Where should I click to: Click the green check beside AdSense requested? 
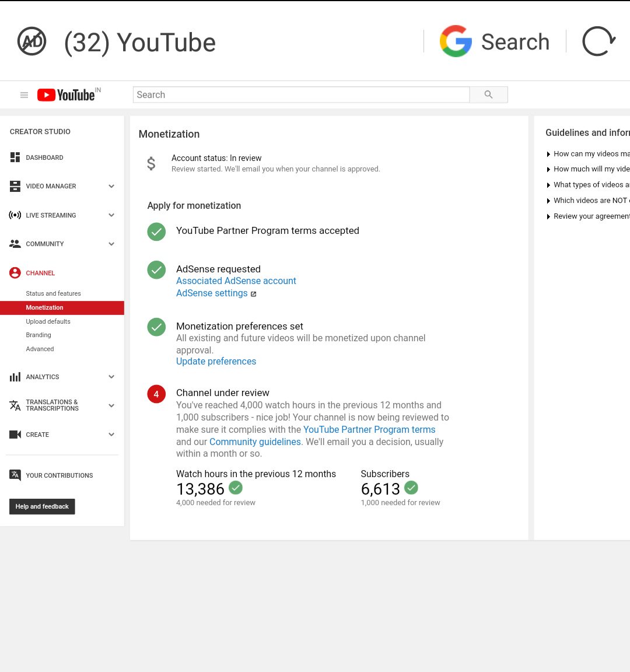156,270
